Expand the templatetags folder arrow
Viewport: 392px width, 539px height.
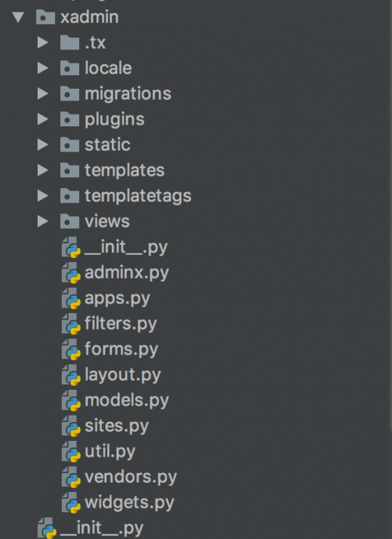click(x=42, y=195)
